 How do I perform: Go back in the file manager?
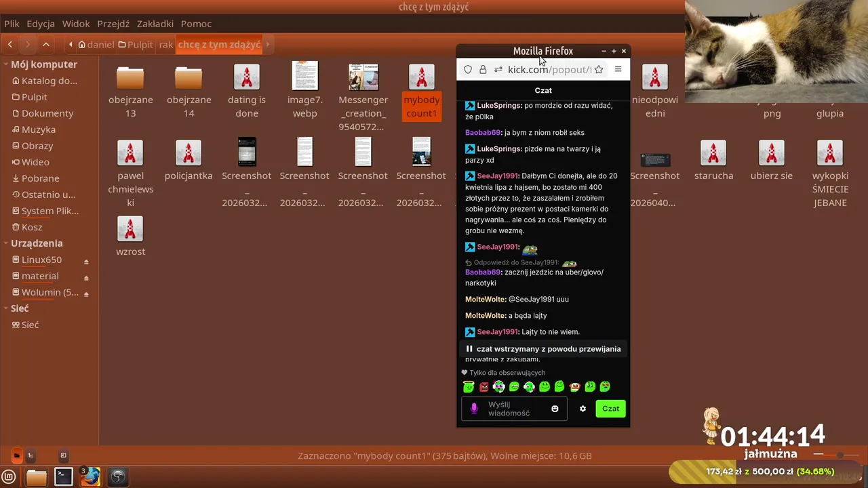pos(10,45)
